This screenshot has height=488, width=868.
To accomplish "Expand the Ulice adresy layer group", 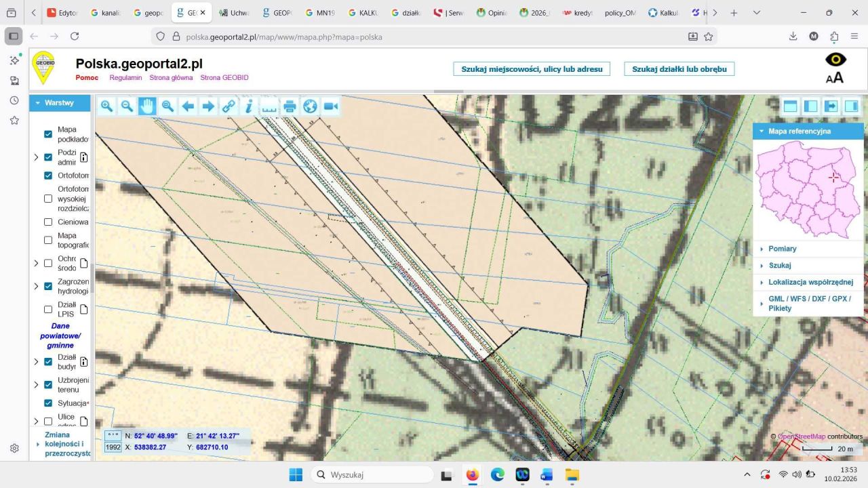I will click(36, 421).
